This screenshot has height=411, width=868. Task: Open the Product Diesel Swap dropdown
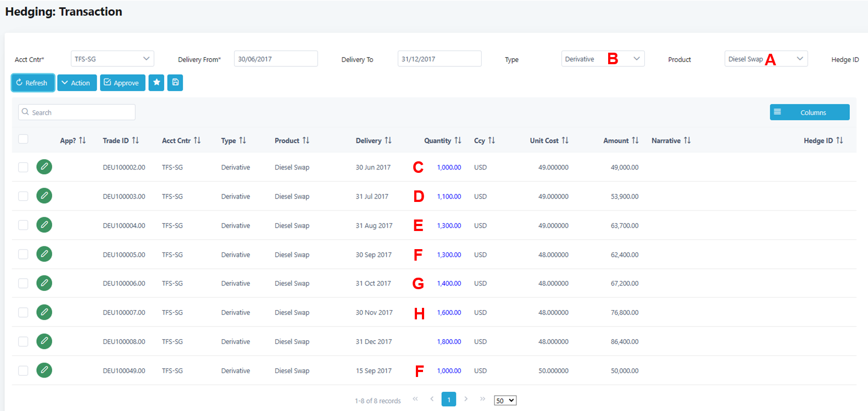click(x=766, y=59)
